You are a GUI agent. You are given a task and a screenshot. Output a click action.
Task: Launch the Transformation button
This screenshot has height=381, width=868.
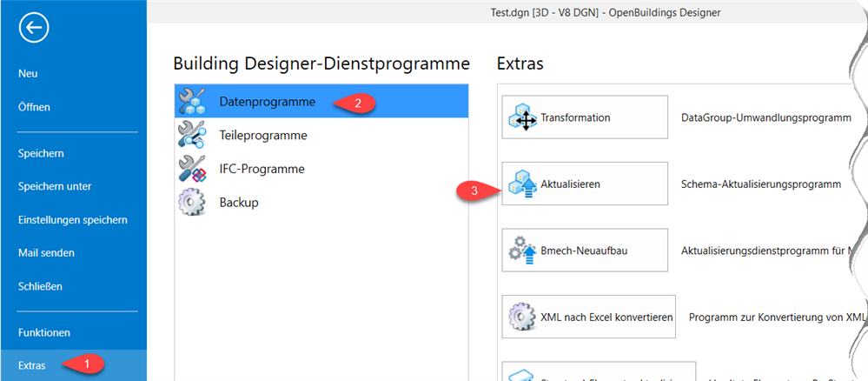coord(585,117)
